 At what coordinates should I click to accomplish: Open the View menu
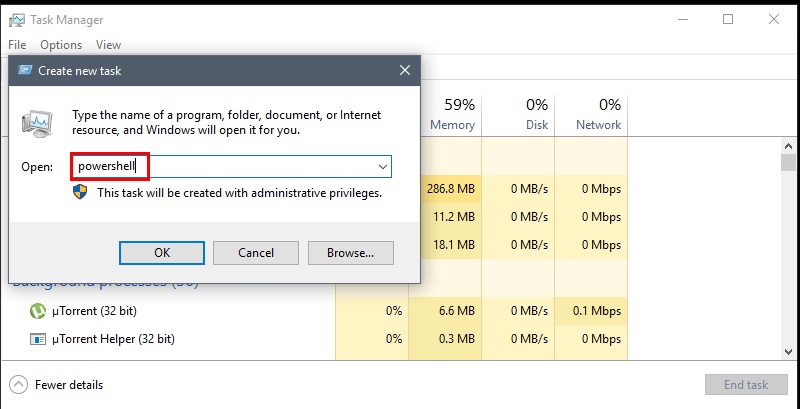pos(108,45)
